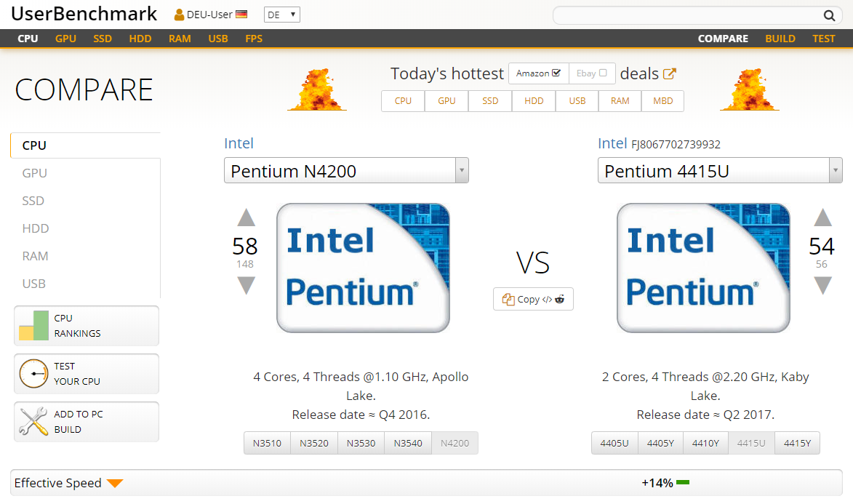The width and height of the screenshot is (853, 504).
Task: Select GPU in the left sidebar
Action: [35, 173]
